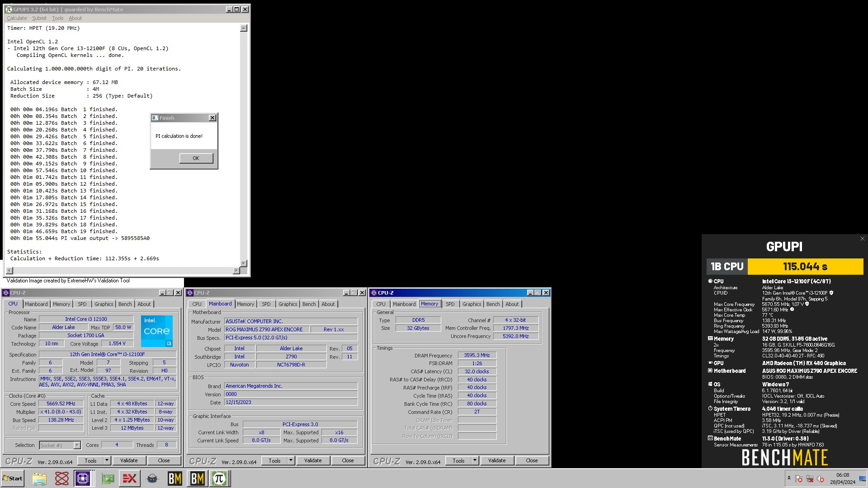Open GPUPI About menu
This screenshot has width=868, height=488.
(x=75, y=18)
